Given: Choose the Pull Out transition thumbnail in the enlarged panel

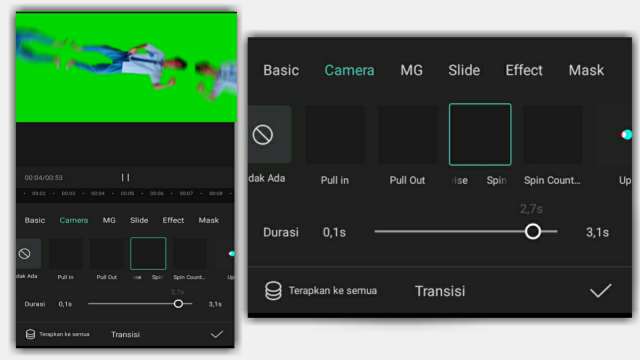Looking at the screenshot, I should pyautogui.click(x=407, y=135).
